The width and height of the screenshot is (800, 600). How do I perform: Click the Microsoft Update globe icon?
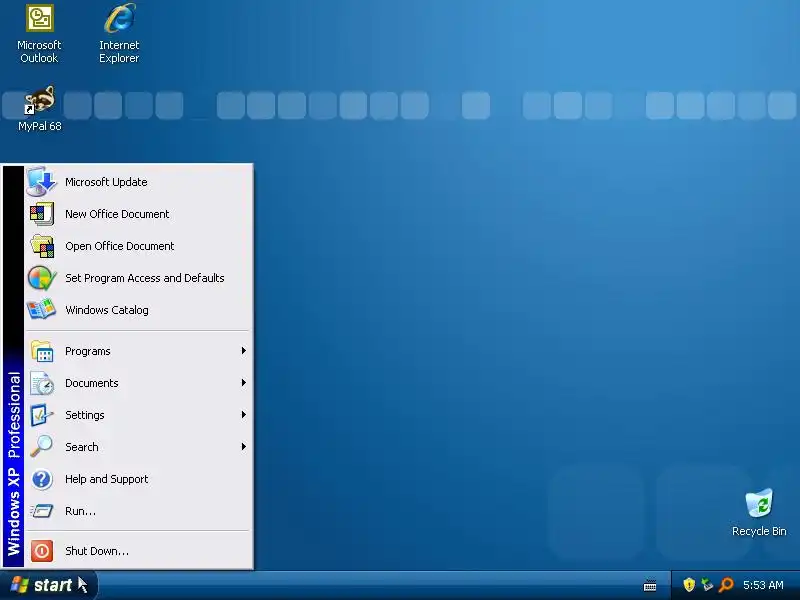[x=41, y=182]
